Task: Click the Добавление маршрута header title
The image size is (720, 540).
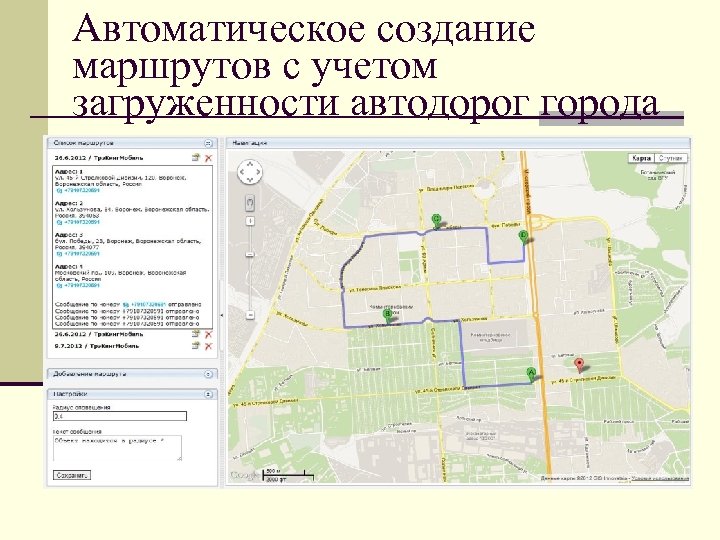Action: pyautogui.click(x=90, y=374)
